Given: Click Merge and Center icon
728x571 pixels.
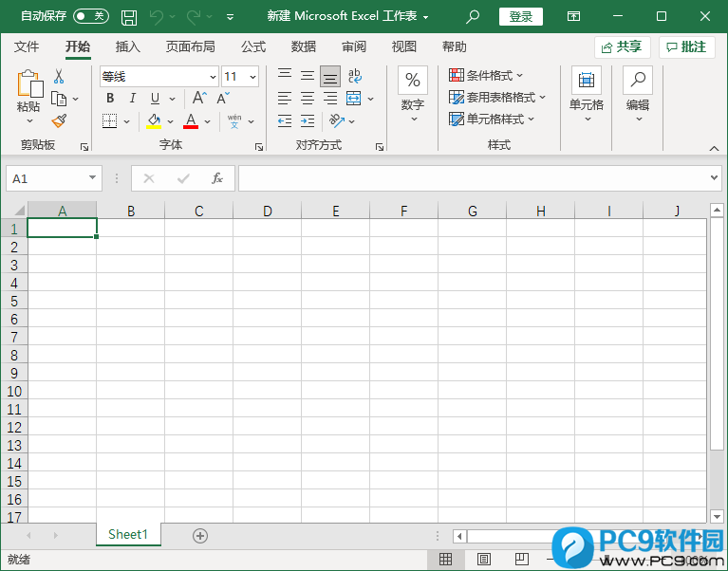Looking at the screenshot, I should coord(354,99).
